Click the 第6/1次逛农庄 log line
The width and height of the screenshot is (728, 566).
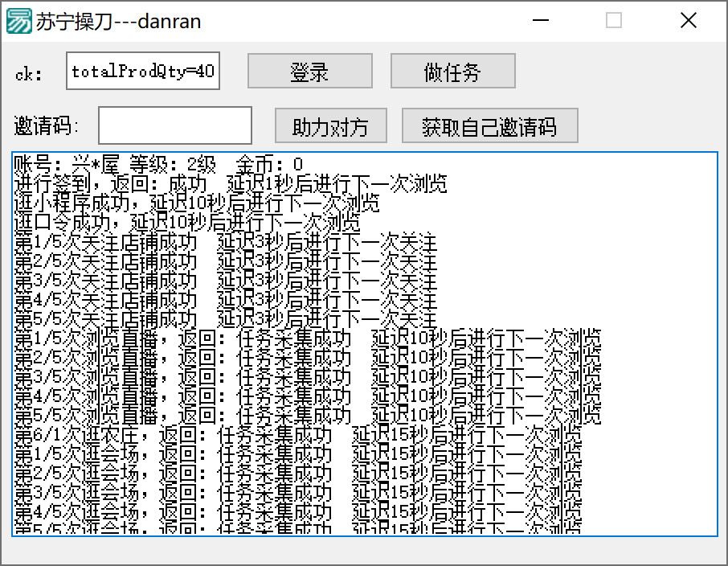click(x=298, y=436)
